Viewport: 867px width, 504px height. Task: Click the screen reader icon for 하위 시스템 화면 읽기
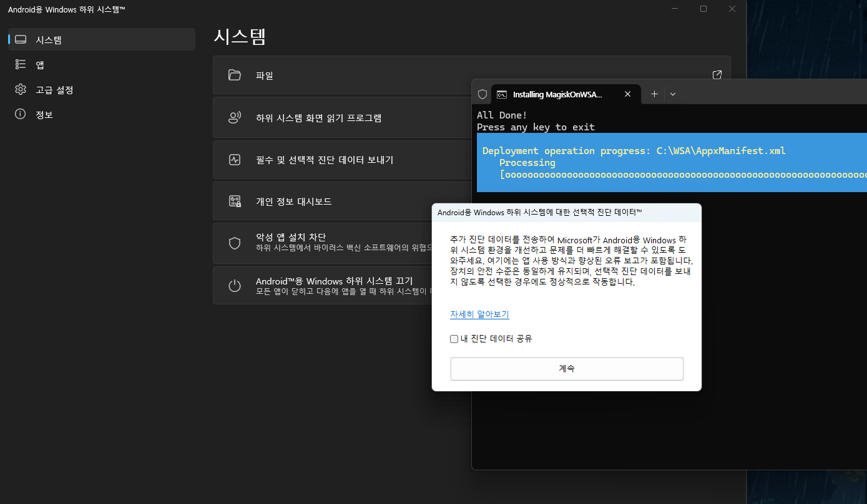pos(235,118)
